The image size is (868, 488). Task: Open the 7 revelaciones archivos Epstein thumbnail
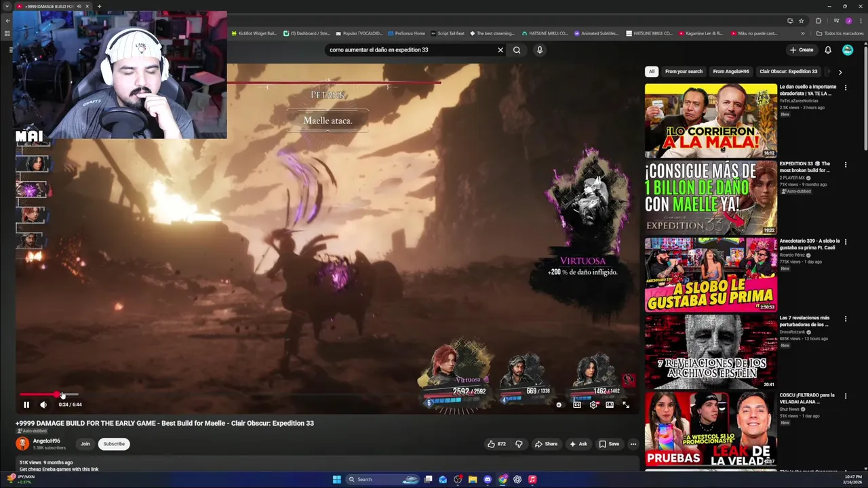711,351
